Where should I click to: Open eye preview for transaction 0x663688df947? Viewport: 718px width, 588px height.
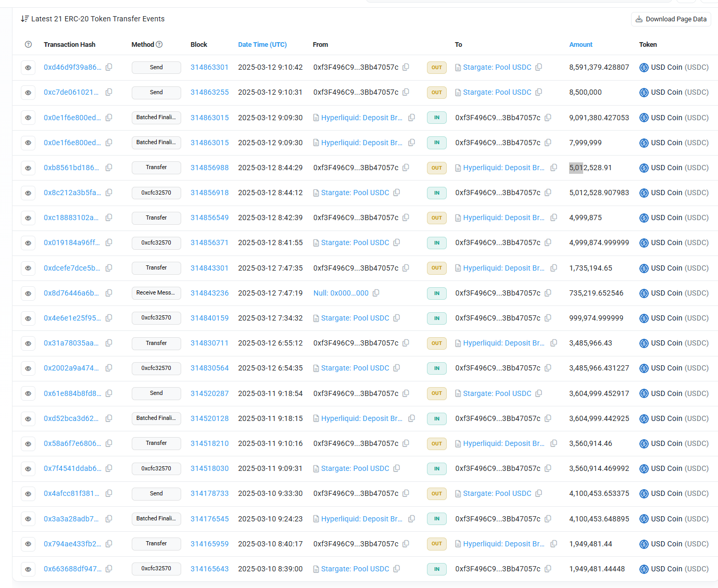(28, 569)
